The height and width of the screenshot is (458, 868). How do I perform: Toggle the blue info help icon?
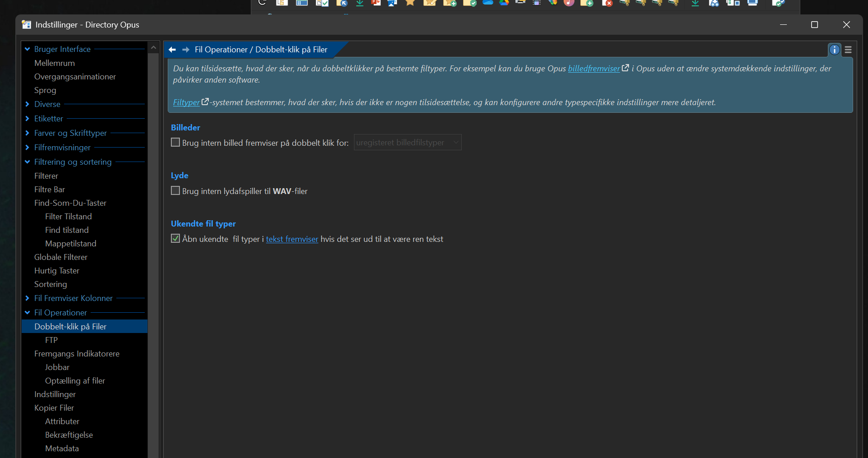834,50
